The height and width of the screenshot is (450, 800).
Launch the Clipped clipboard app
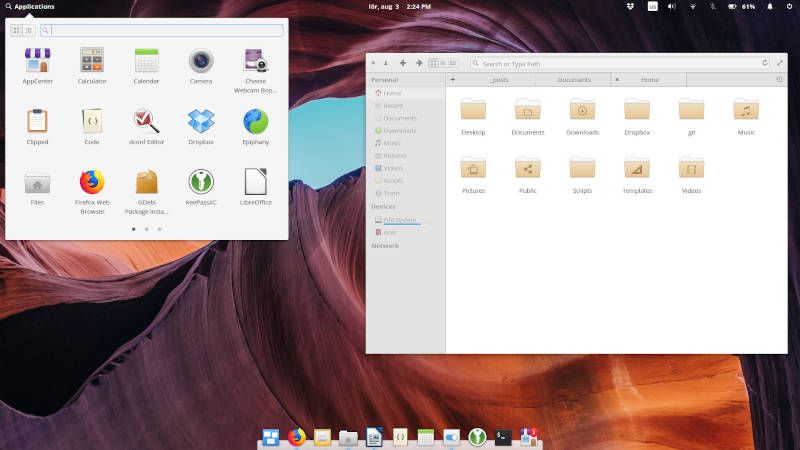(37, 127)
